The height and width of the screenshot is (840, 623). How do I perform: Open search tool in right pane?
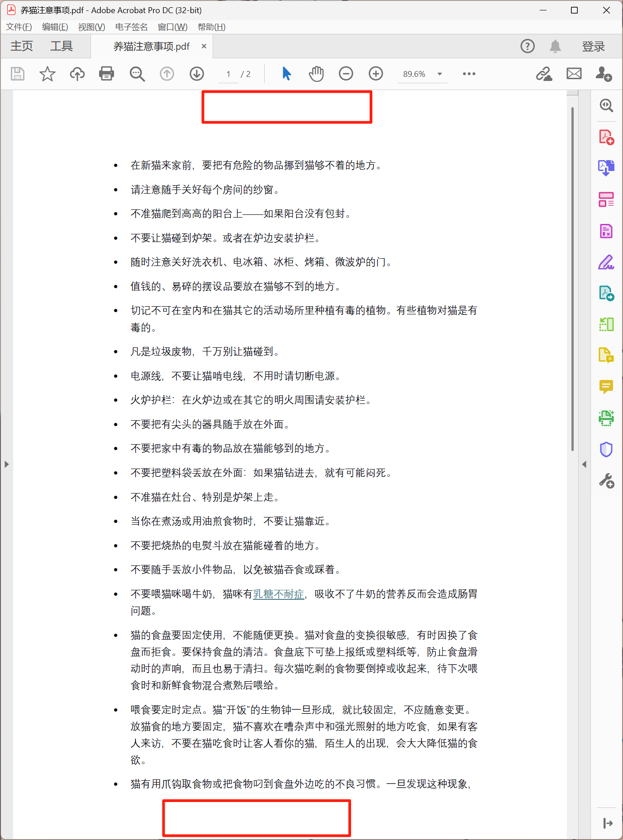coord(606,106)
